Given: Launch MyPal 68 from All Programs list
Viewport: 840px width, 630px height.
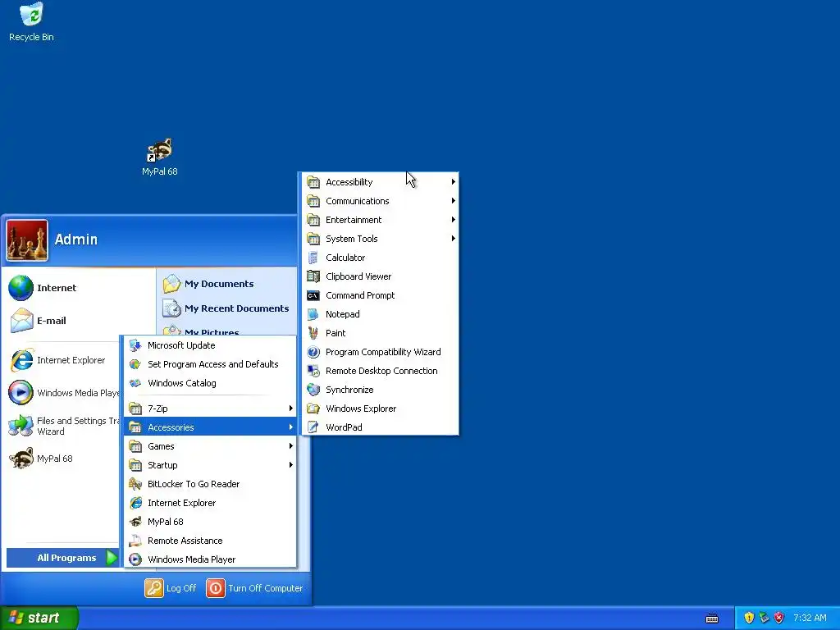Looking at the screenshot, I should tap(210, 522).
